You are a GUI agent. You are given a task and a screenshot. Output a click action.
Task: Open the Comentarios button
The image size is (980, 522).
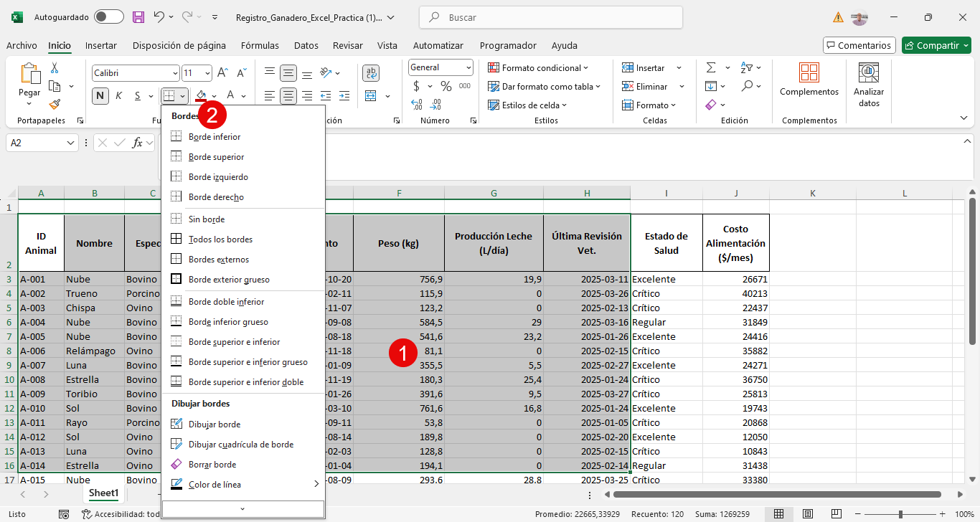(x=859, y=45)
